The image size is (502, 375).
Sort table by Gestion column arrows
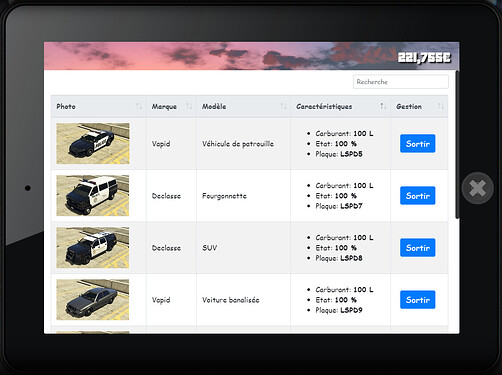(441, 106)
